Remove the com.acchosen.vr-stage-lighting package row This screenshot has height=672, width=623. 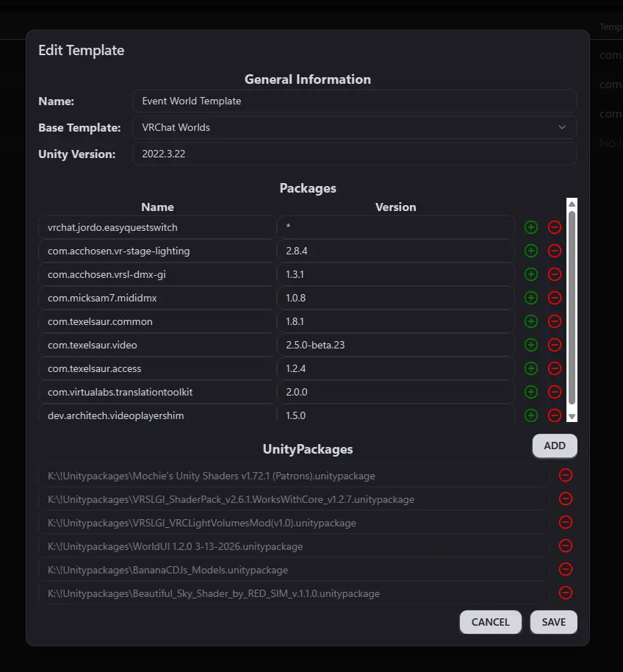(555, 251)
